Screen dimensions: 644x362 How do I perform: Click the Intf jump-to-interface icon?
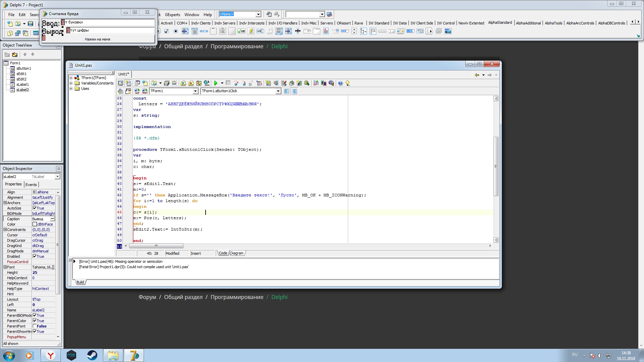pyautogui.click(x=137, y=91)
